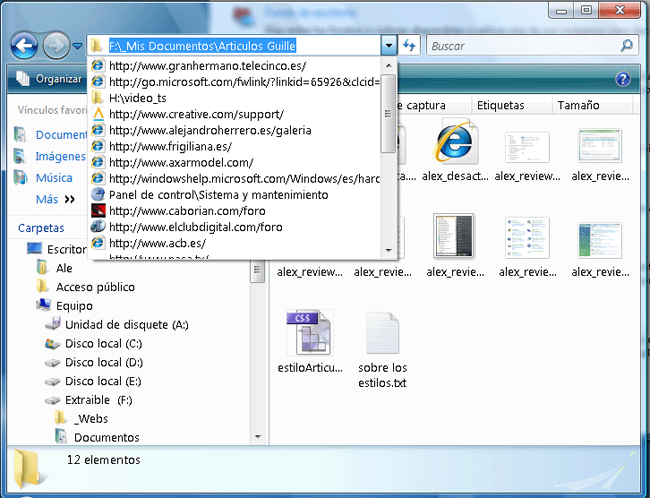650x498 pixels.
Task: Click the up arrow on the history list scrollbar
Action: point(388,66)
